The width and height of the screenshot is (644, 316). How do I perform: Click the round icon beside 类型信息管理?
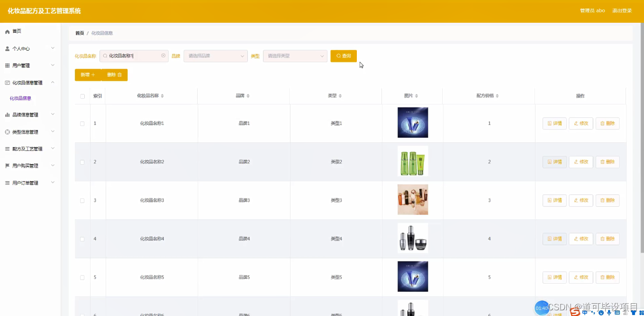click(7, 132)
